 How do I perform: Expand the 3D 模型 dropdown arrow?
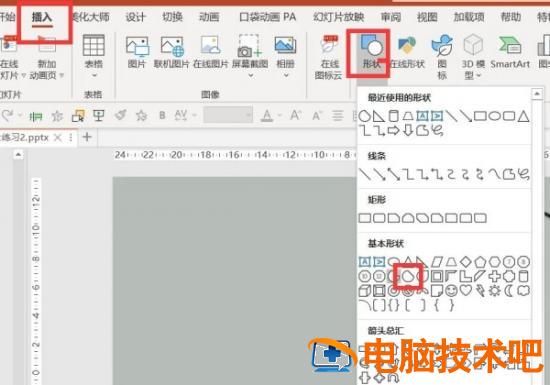pos(479,75)
